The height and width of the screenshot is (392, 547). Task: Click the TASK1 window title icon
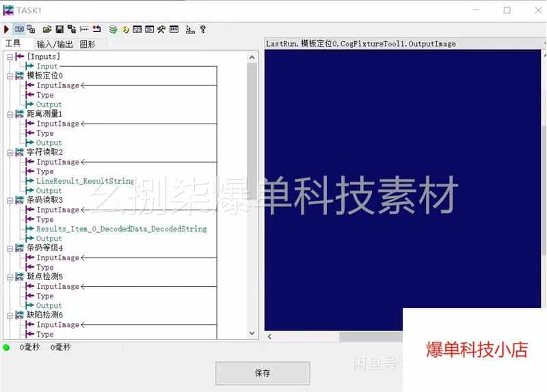click(8, 10)
